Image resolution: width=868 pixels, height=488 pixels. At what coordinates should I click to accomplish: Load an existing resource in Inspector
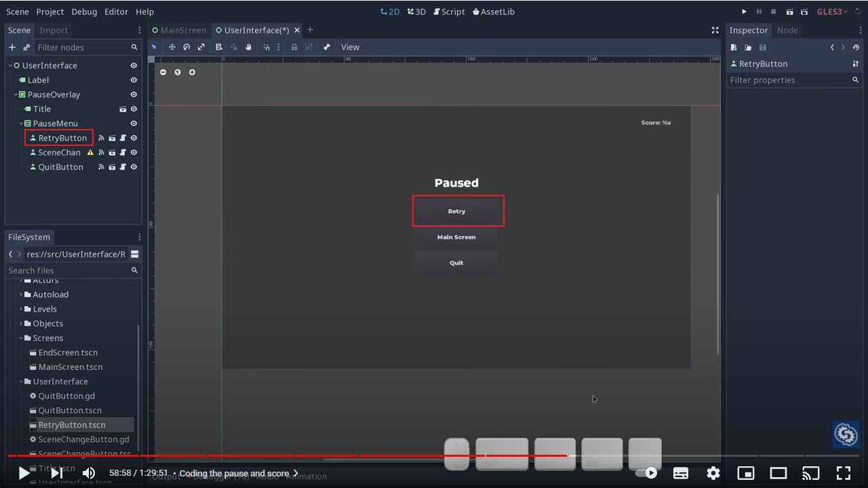pyautogui.click(x=748, y=48)
